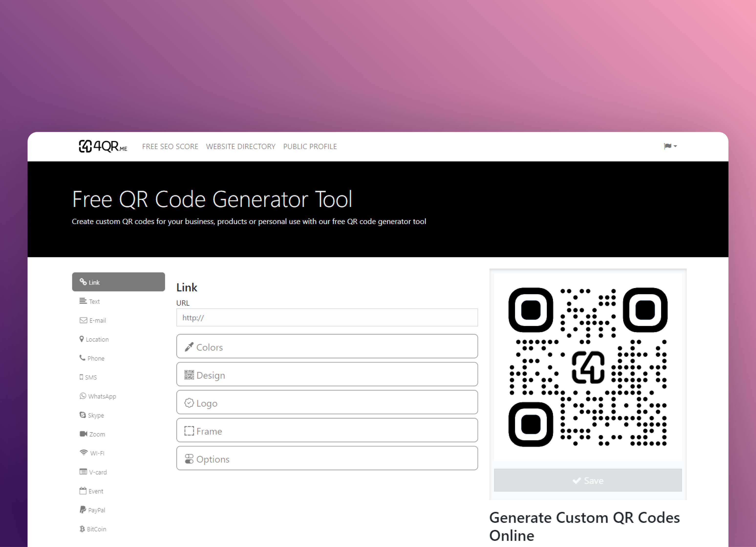This screenshot has width=756, height=547.
Task: Click the PayPal icon
Action: [x=83, y=510]
